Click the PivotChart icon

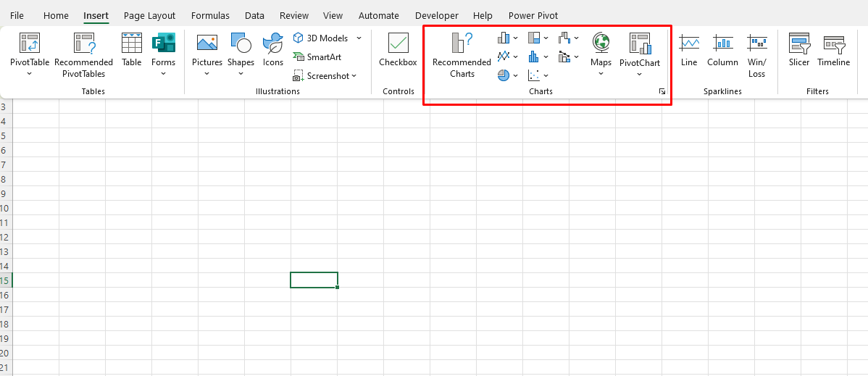click(640, 43)
